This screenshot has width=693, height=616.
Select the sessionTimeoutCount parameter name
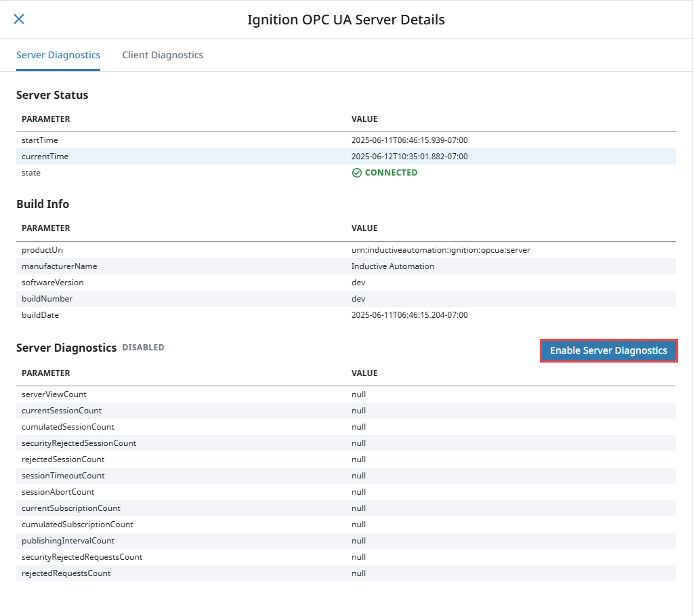pos(63,476)
